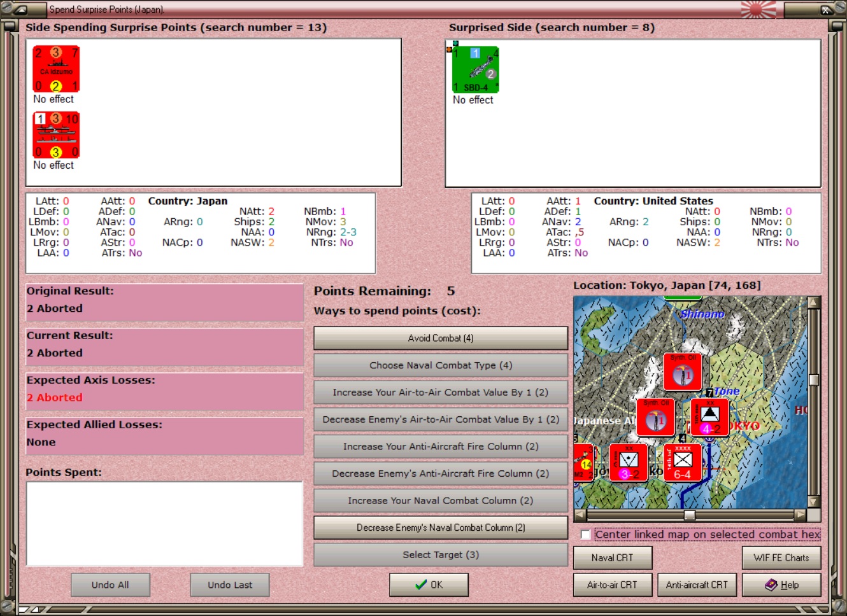Viewport: 847px width, 616px height.
Task: Click the Points Remaining value 5
Action: 451,291
